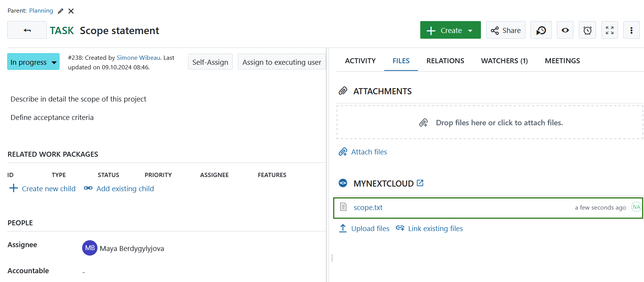Open the reminder alarm clock icon
Screen dimensions: 644x282
[587, 30]
